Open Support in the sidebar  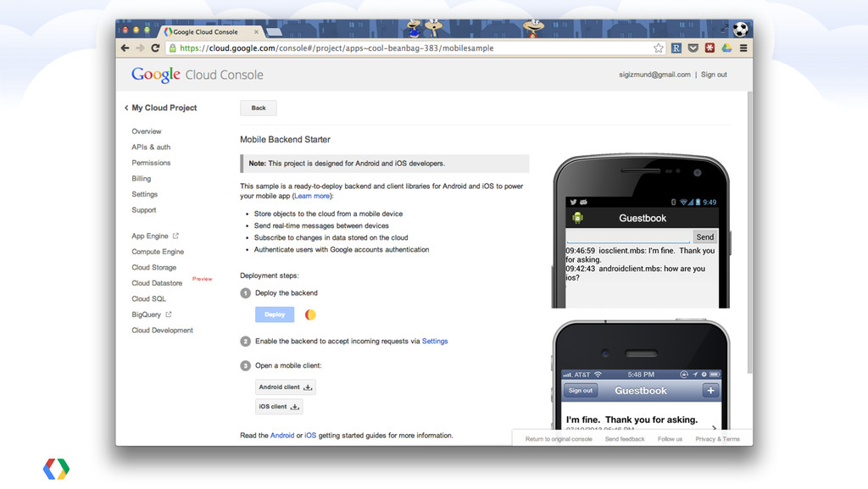click(143, 210)
